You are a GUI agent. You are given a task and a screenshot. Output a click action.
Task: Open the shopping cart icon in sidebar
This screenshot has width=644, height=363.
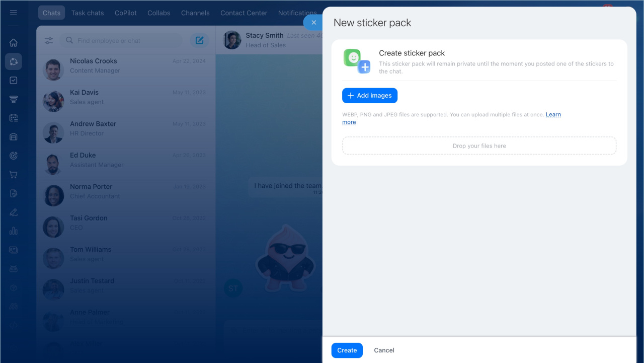pyautogui.click(x=14, y=175)
